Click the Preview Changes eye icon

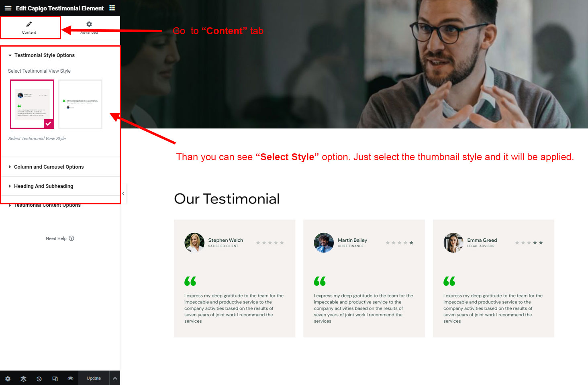(70, 379)
